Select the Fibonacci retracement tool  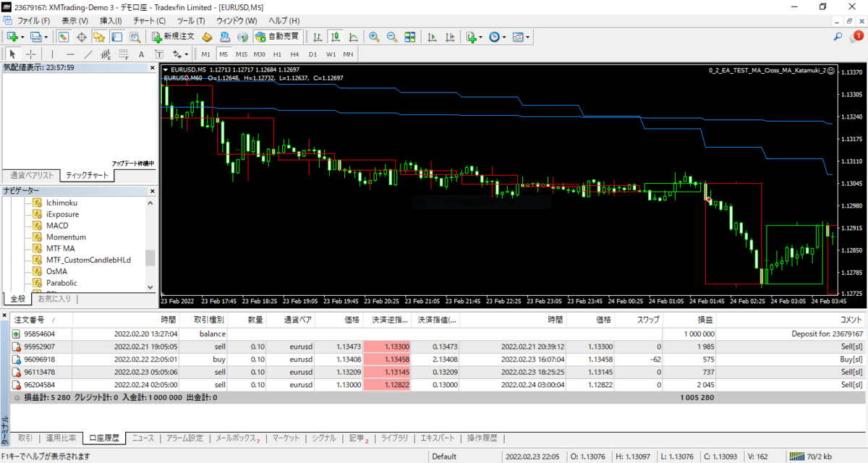coord(124,54)
